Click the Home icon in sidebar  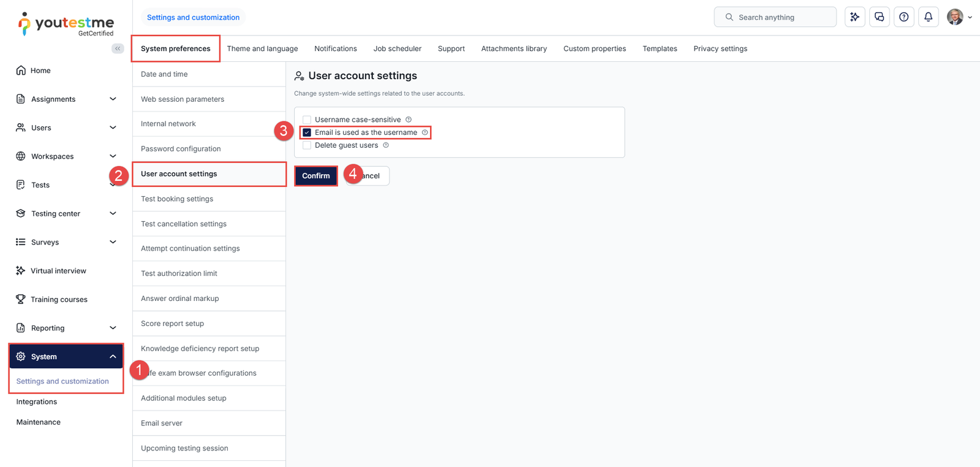(21, 70)
